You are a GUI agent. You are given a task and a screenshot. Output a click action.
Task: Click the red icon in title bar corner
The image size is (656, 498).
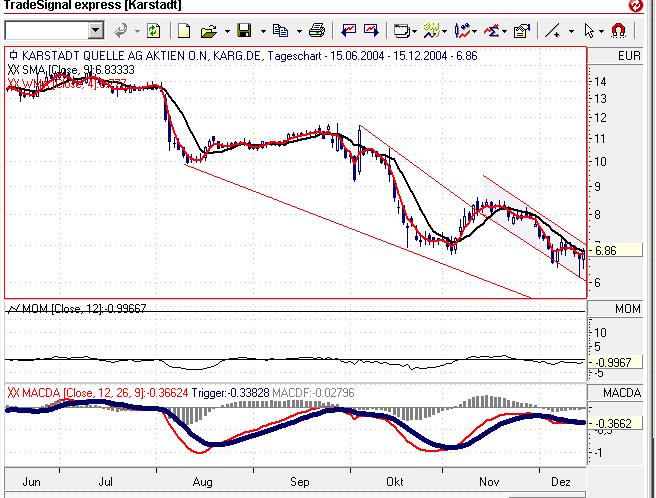click(636, 5)
